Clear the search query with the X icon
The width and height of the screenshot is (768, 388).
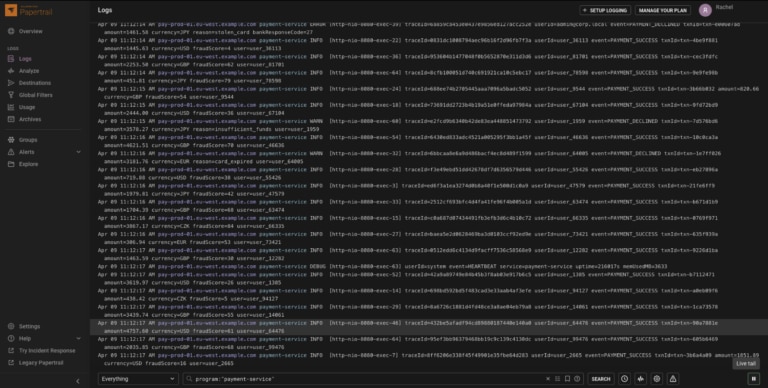tap(548, 379)
